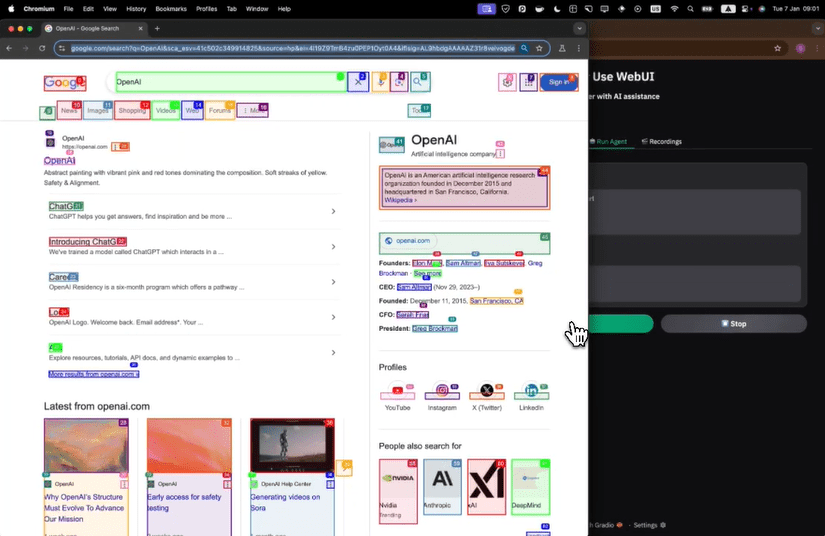The image size is (825, 536).
Task: Click the magnifier search button in Google search box
Action: coord(419,82)
